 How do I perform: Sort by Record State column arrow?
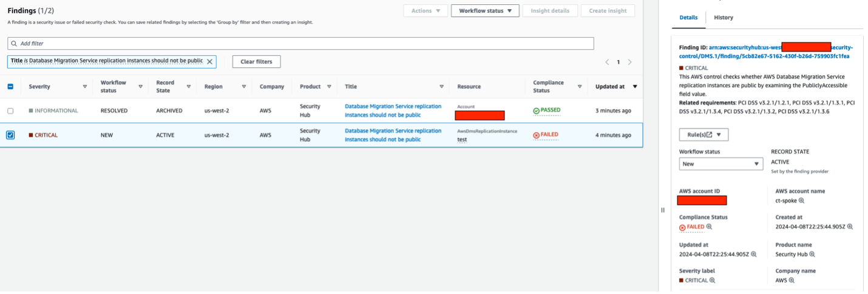pos(189,87)
